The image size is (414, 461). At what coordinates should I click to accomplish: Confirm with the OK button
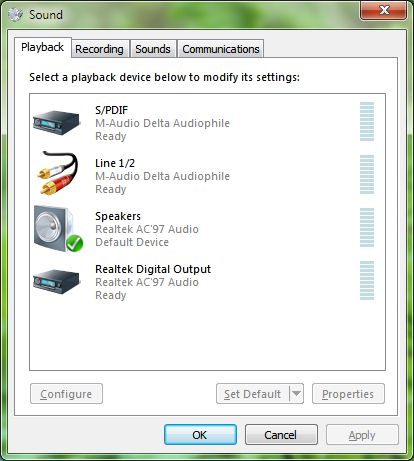coord(200,435)
